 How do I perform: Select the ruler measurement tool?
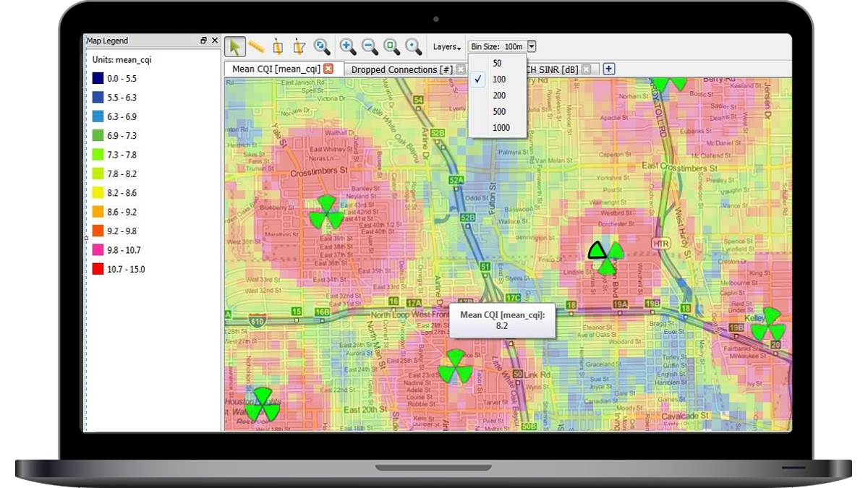(256, 47)
